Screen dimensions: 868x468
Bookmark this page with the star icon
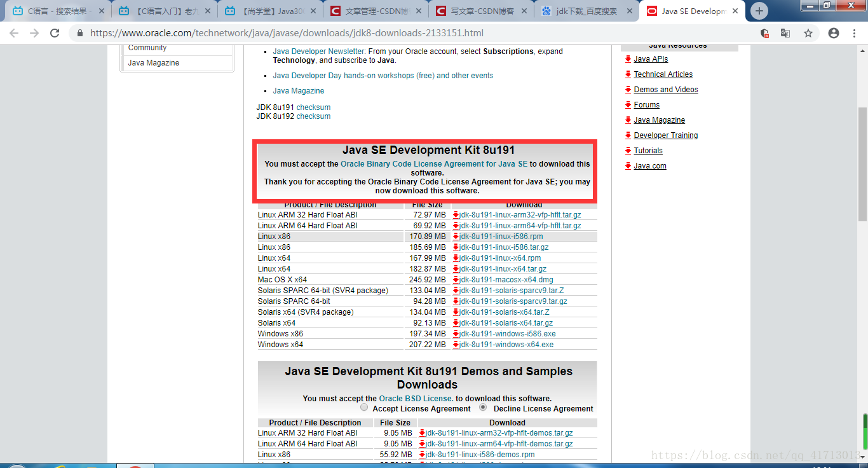[x=808, y=33]
